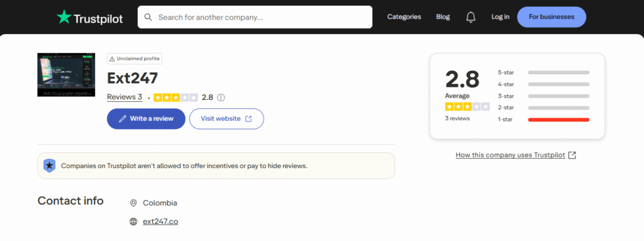Click the location pin icon beside Colombia

tap(133, 203)
